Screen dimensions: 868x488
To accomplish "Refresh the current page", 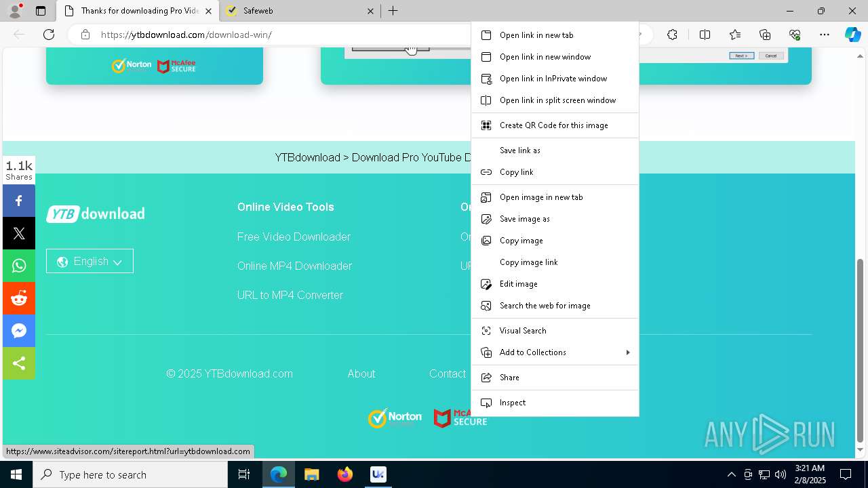I will [x=49, y=35].
